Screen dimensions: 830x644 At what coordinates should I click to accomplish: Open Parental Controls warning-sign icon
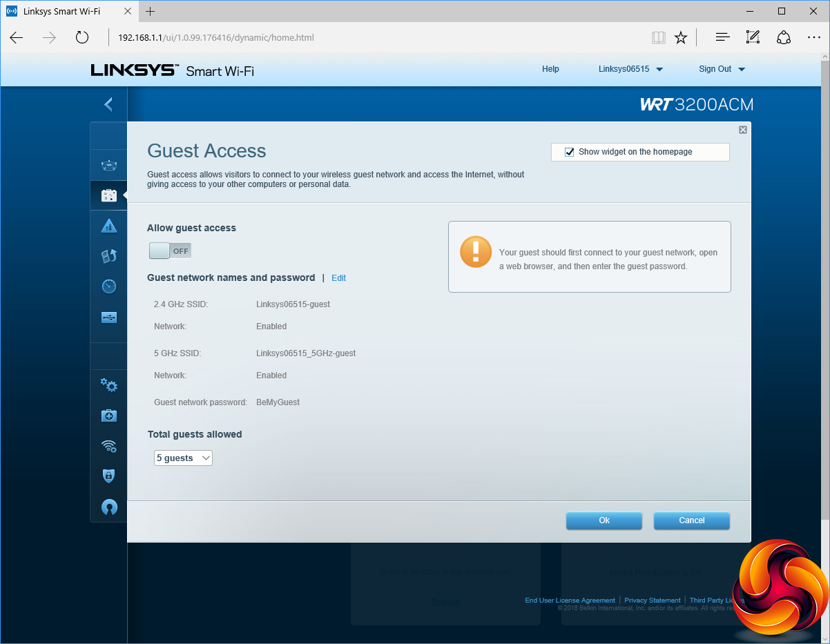click(x=109, y=226)
